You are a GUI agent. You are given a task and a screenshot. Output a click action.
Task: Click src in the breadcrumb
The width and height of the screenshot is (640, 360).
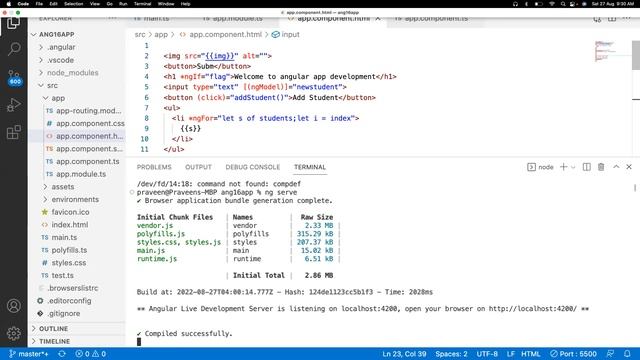140,35
